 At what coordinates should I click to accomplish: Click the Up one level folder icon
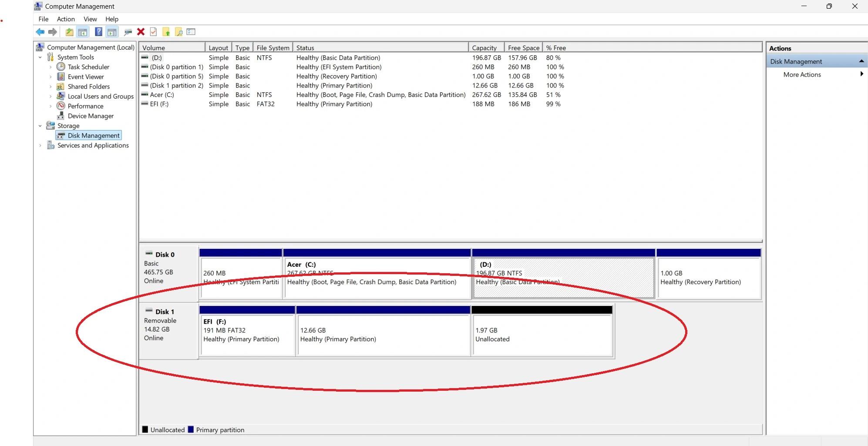coord(69,32)
